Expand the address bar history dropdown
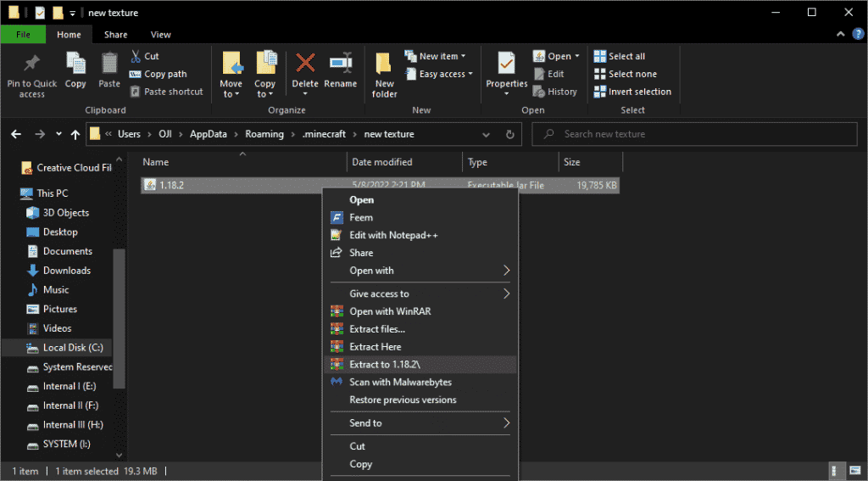 coord(486,134)
